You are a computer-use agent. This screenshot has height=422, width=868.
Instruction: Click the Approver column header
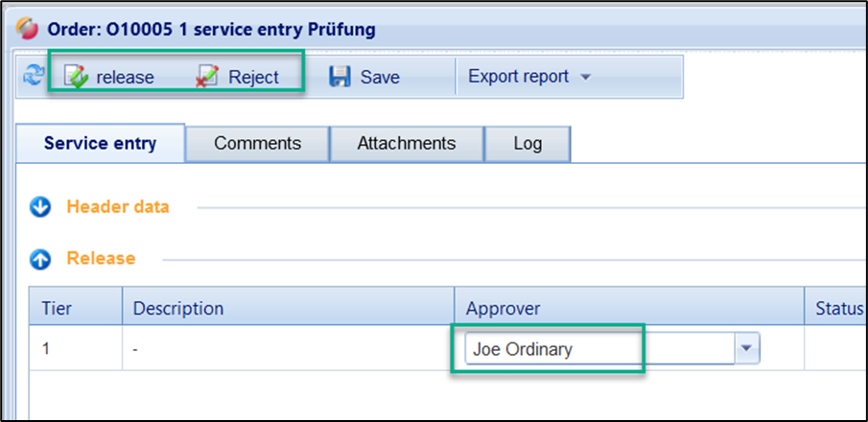[504, 308]
